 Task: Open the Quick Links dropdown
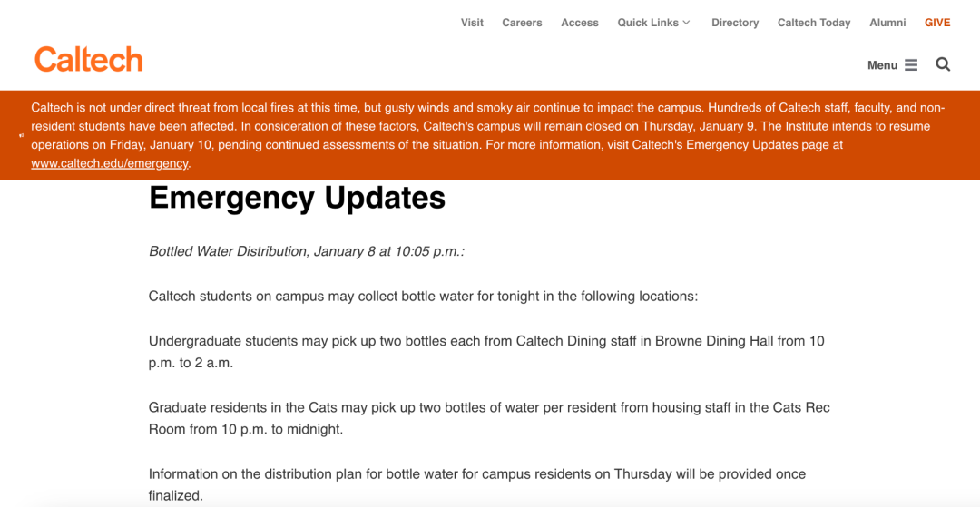653,23
